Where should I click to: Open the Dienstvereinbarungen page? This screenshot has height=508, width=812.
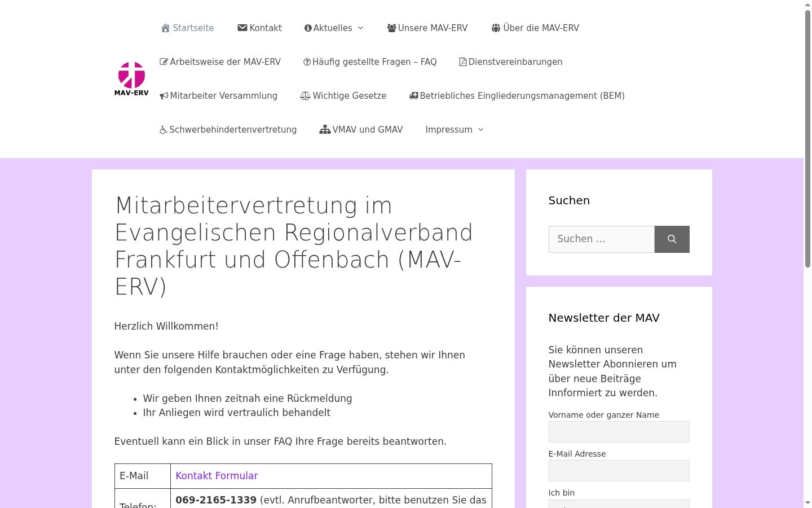click(x=511, y=62)
